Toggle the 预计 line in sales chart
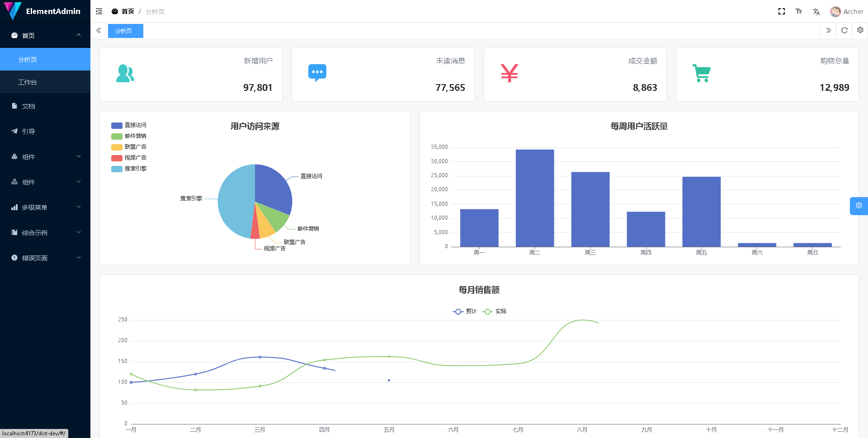This screenshot has height=438, width=868. [464, 311]
